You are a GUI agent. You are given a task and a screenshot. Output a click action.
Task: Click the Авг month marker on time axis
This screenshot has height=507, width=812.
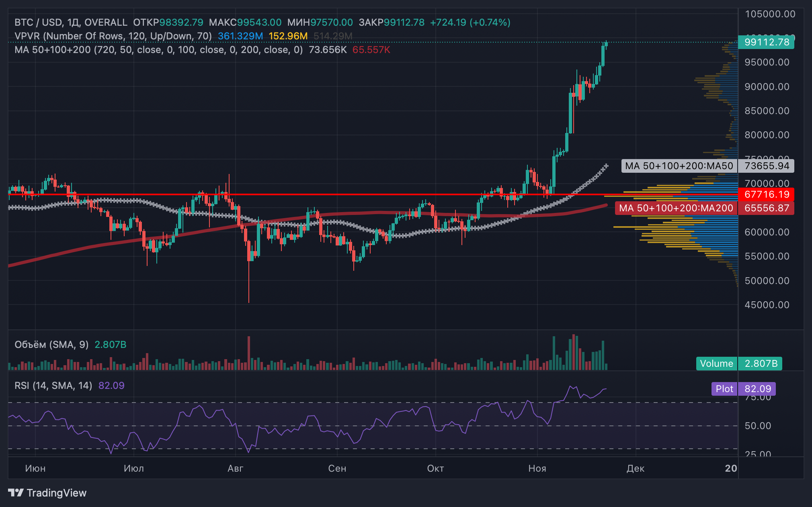point(236,468)
